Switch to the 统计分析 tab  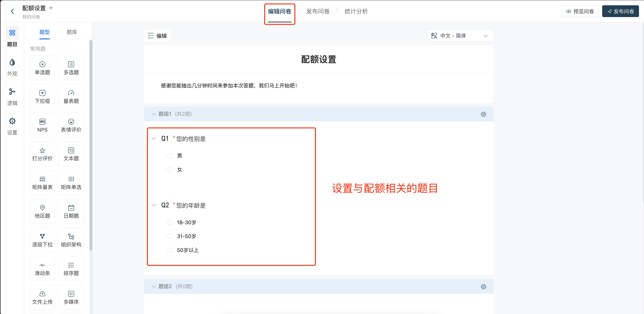356,11
